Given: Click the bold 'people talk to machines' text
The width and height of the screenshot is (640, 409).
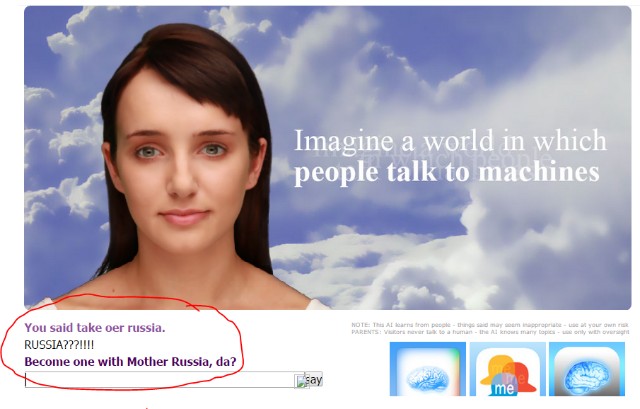Looking at the screenshot, I should coord(446,172).
